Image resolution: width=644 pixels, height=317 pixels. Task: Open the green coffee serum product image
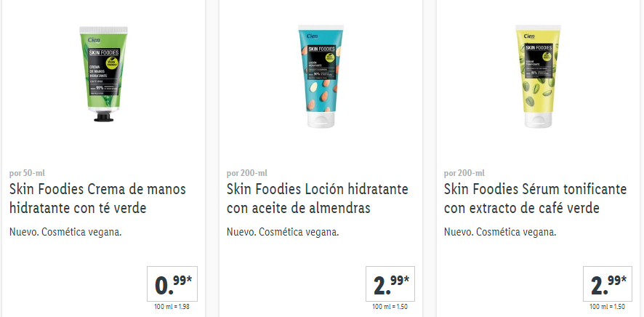point(538,76)
